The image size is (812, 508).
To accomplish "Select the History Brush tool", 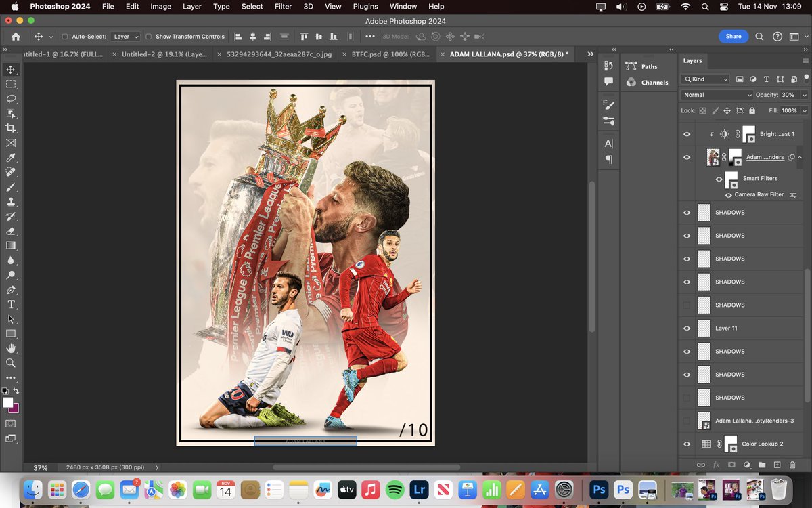I will (x=11, y=216).
